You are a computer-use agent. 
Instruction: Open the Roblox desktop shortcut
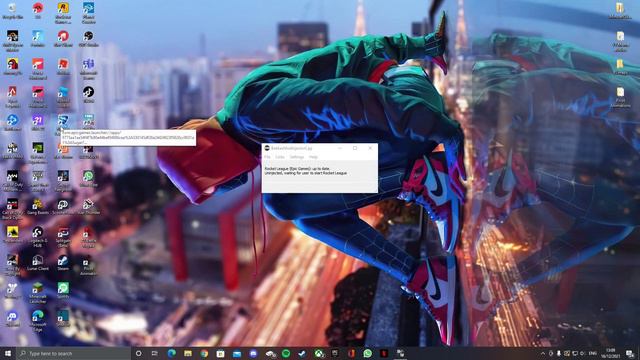click(63, 67)
